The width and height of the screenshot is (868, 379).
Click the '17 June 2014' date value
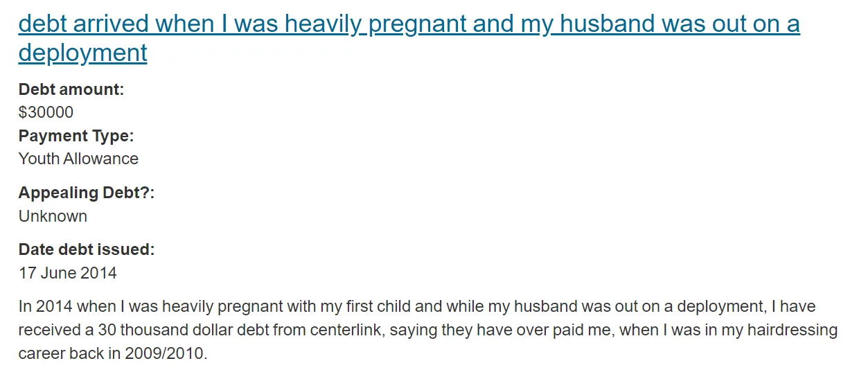point(68,273)
